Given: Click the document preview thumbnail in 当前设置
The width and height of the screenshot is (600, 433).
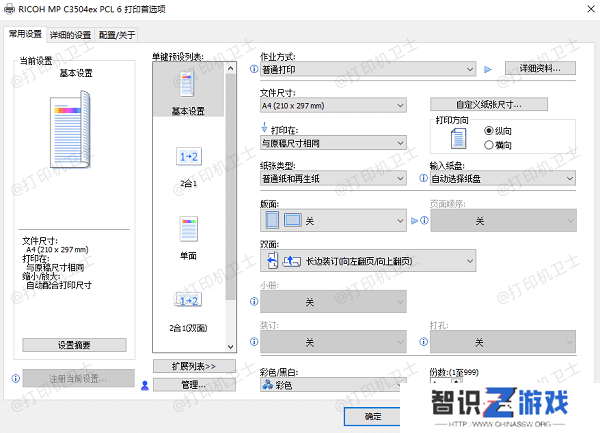Looking at the screenshot, I should [70, 129].
